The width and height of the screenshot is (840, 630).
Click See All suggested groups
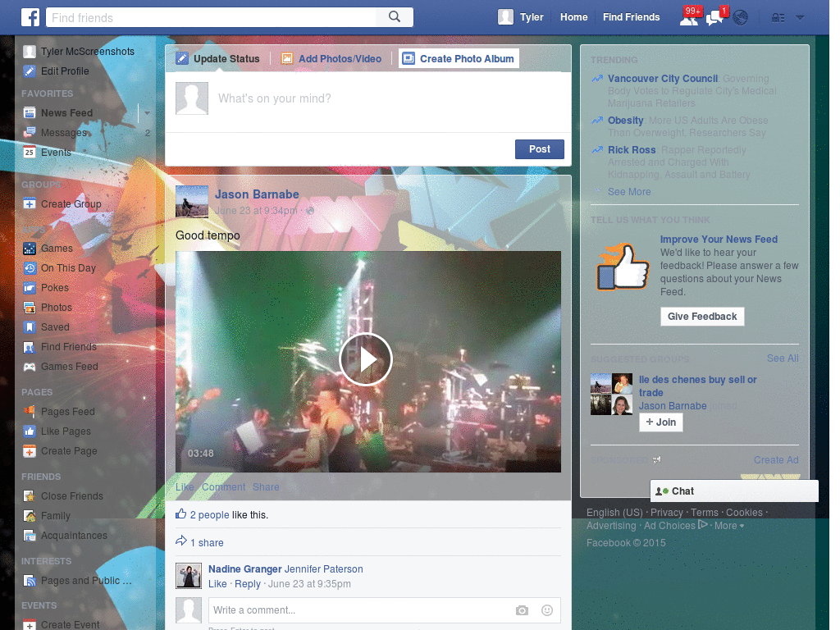[x=782, y=358]
